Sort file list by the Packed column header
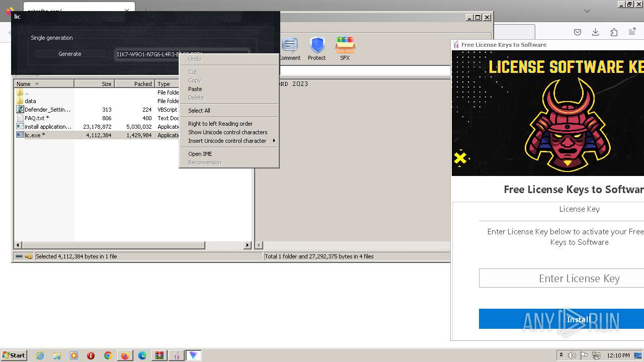The image size is (644, 362). (x=134, y=84)
